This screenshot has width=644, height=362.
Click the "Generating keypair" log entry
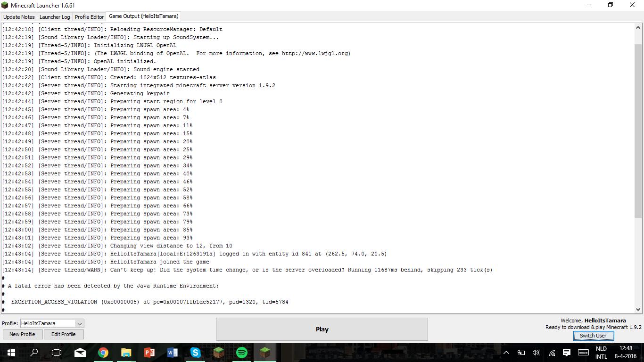(86, 93)
